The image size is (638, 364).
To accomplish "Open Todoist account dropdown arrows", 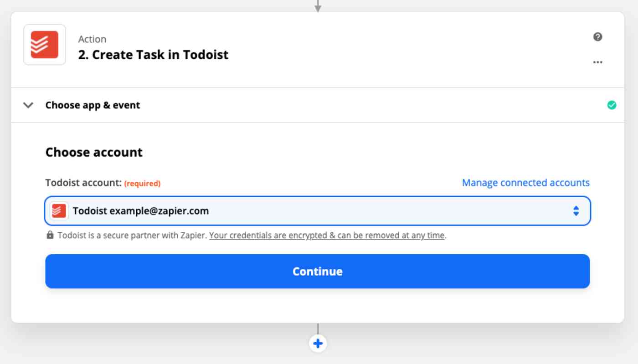I will (x=576, y=211).
